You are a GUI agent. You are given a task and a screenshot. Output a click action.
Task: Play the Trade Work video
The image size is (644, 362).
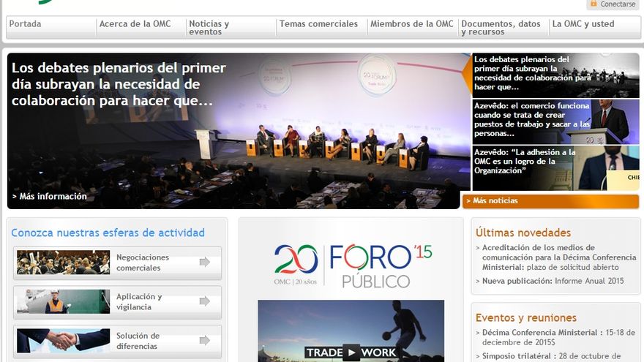[x=351, y=352]
